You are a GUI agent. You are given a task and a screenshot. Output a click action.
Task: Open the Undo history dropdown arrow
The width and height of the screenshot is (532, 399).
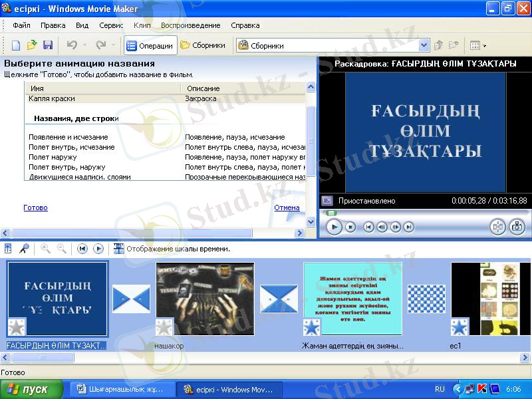[83, 46]
